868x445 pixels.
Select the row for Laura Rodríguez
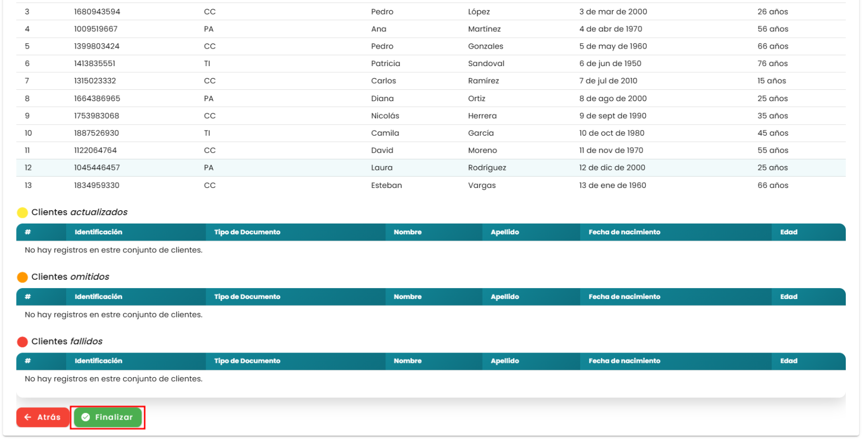tap(431, 168)
